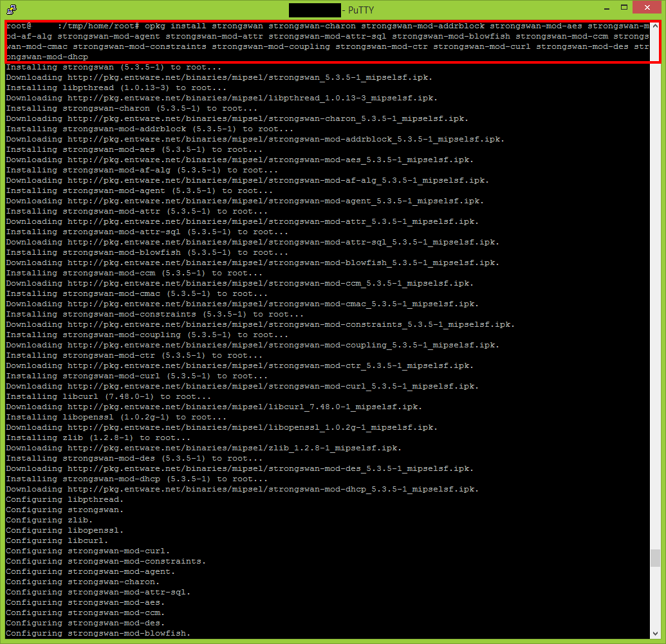
Task: Click 'Configuring strongswan-mod-des.' line
Action: pyautogui.click(x=86, y=623)
